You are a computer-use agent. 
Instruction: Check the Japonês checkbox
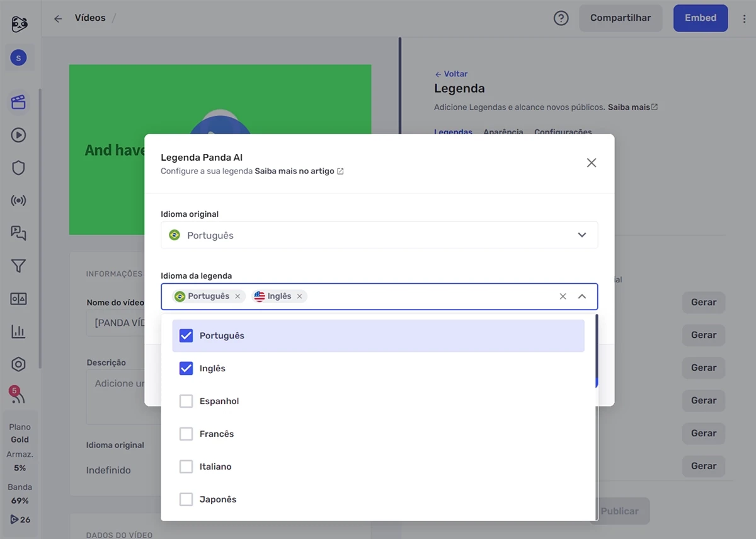click(186, 499)
